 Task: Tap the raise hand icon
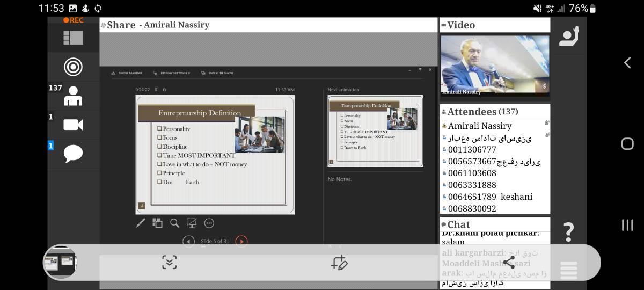coord(568,37)
